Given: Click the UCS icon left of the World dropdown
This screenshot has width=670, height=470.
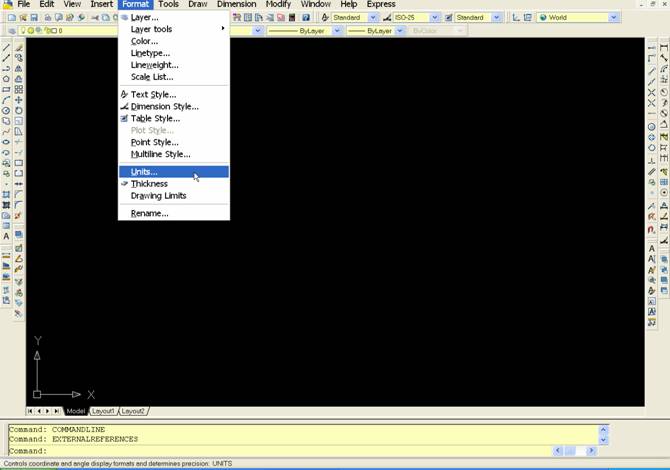Looking at the screenshot, I should coord(516,18).
